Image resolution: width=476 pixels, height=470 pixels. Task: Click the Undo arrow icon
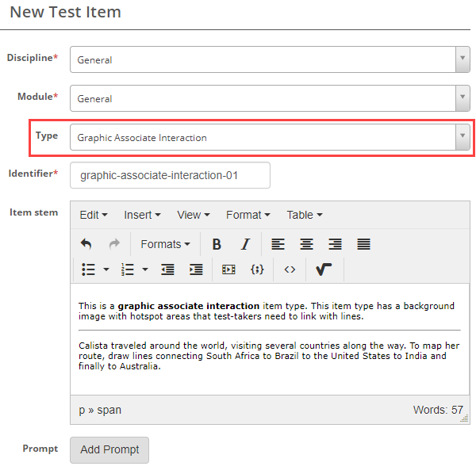pyautogui.click(x=86, y=244)
